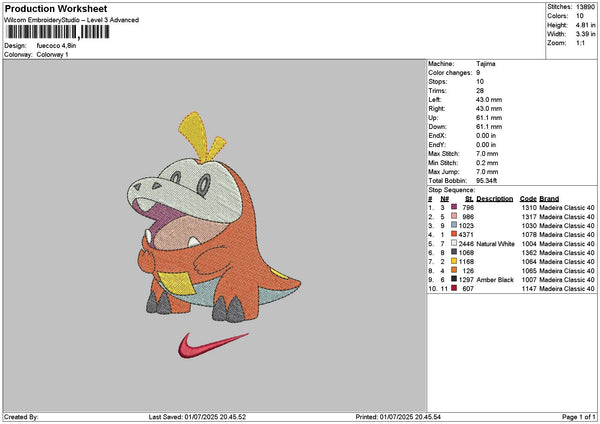Viewport: 600px width, 424px height.
Task: Select the Max Jump value "7.0 mm"
Action: (x=487, y=171)
